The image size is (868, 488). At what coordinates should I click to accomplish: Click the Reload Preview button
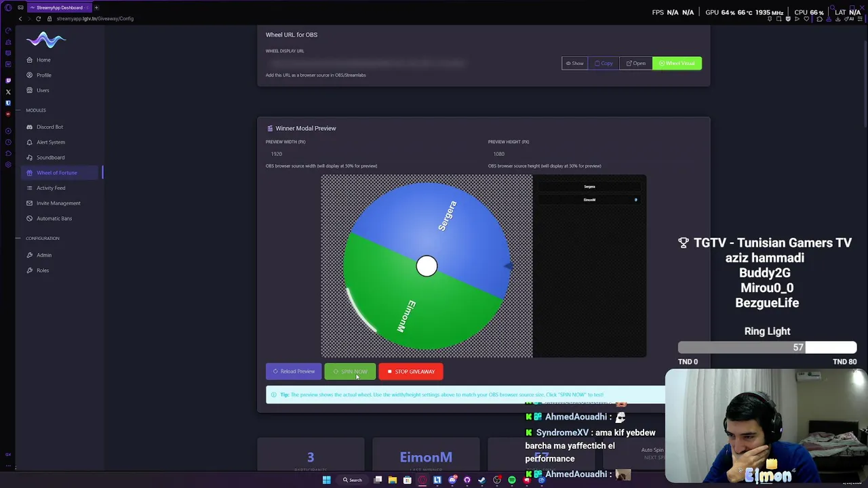[294, 371]
